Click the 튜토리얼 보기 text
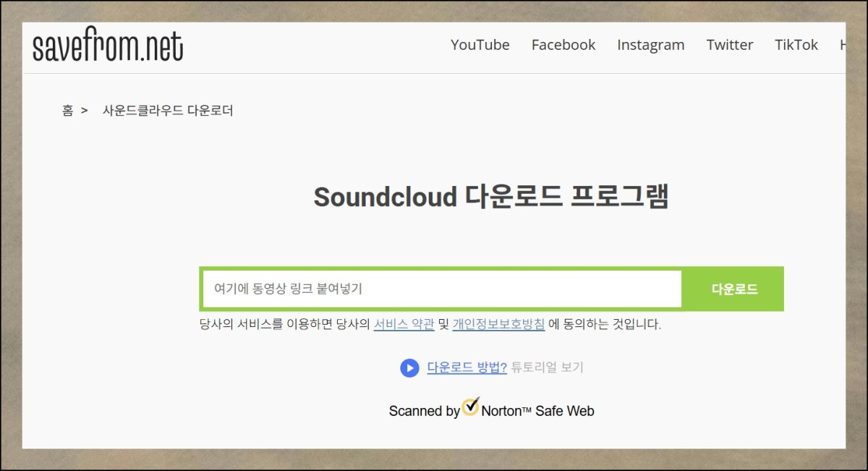 point(547,367)
